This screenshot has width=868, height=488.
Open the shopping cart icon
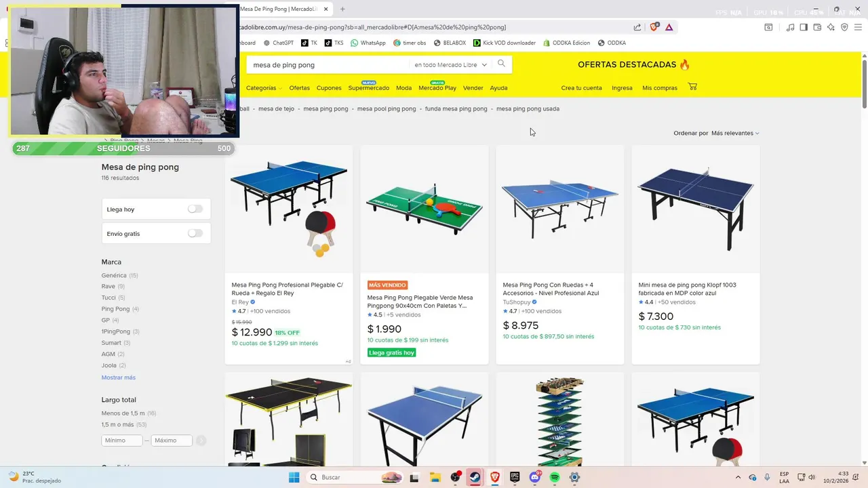pyautogui.click(x=692, y=87)
